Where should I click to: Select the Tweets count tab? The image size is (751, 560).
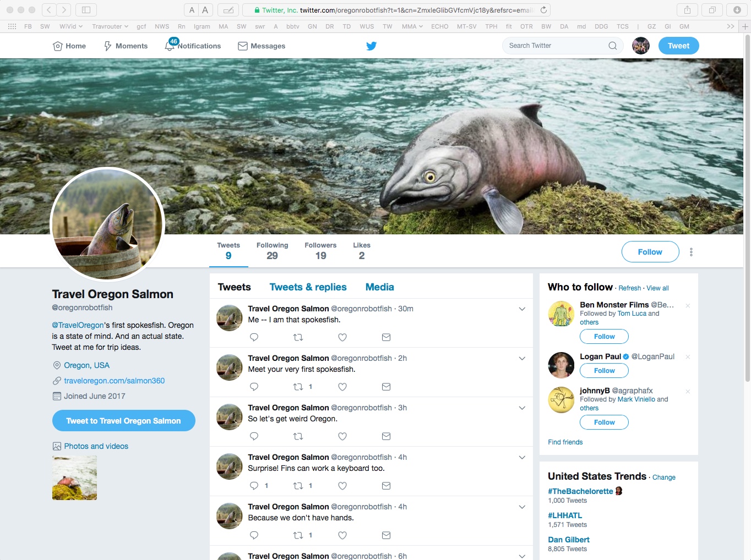click(x=228, y=251)
